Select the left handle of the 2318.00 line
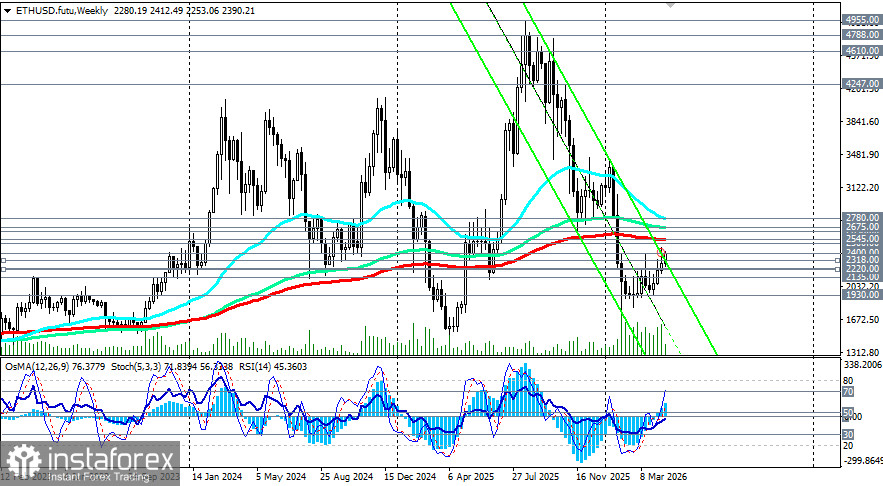The width and height of the screenshot is (883, 486). click(x=3, y=260)
